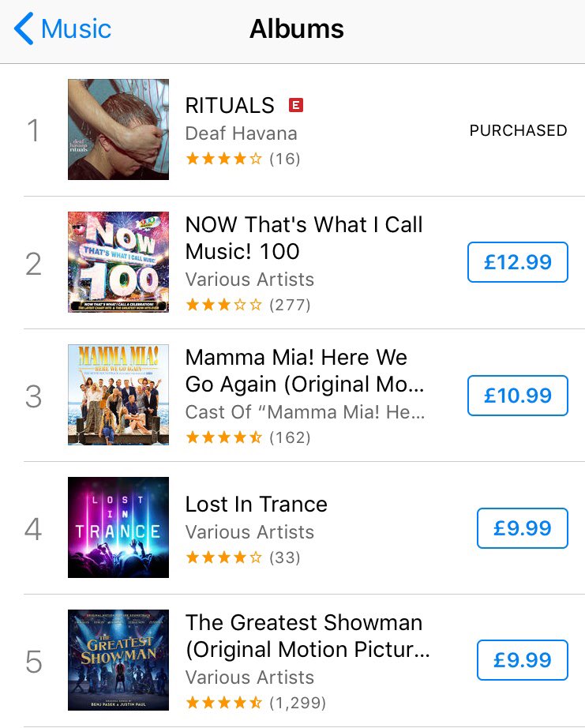Select Deaf Havana artist name
Image resolution: width=585 pixels, height=728 pixels.
coord(241,133)
